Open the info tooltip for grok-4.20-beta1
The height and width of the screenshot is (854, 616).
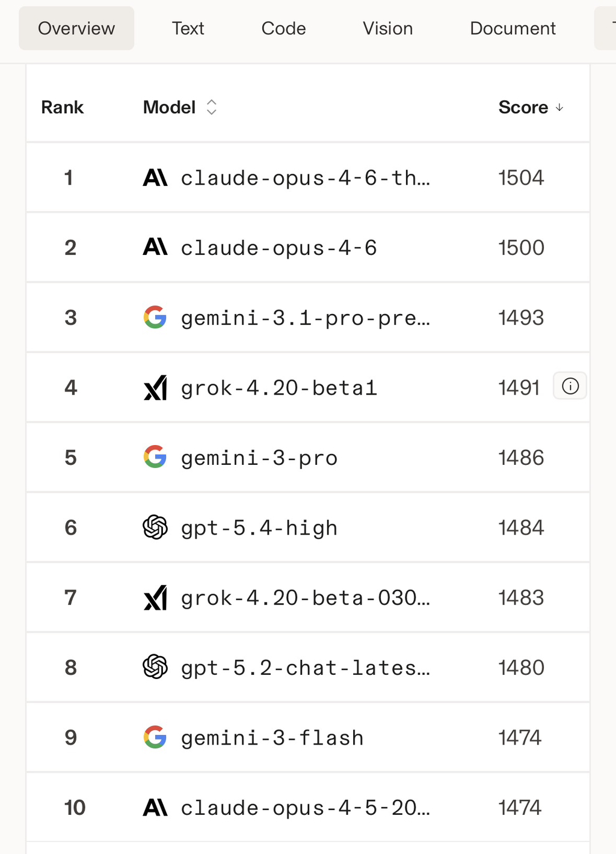coord(569,386)
